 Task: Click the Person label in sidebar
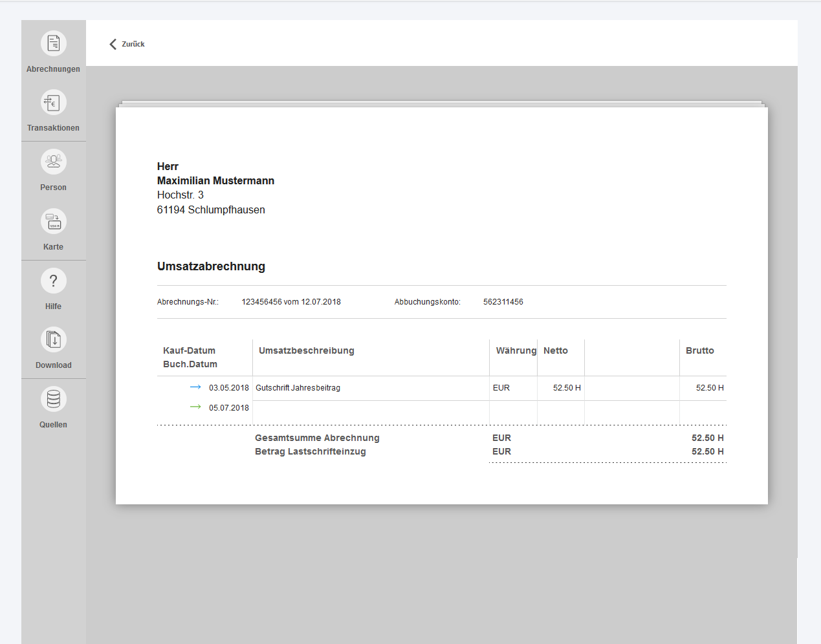pos(54,188)
